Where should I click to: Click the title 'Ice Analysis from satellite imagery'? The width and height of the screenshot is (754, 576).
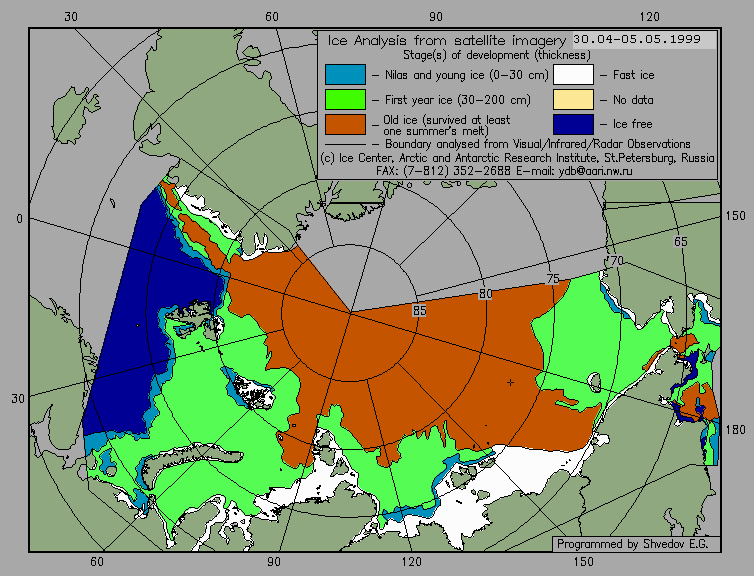point(447,40)
